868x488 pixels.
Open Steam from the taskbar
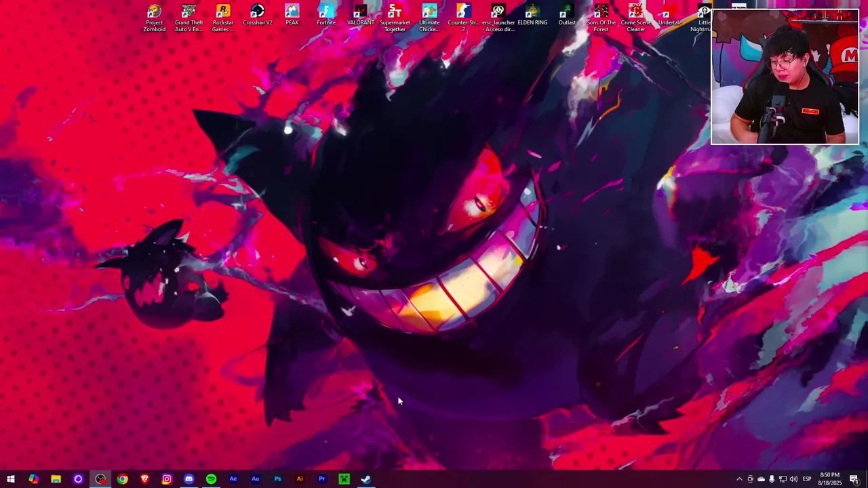[x=366, y=479]
